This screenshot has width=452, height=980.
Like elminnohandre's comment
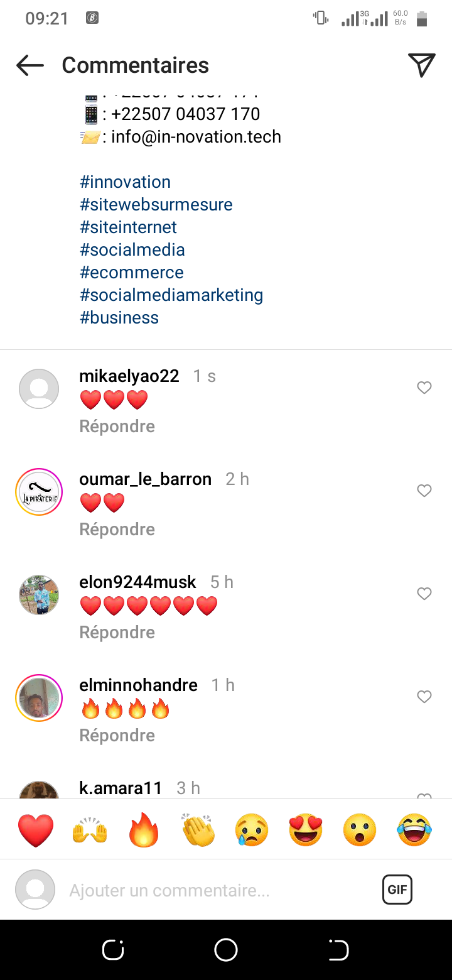(424, 697)
